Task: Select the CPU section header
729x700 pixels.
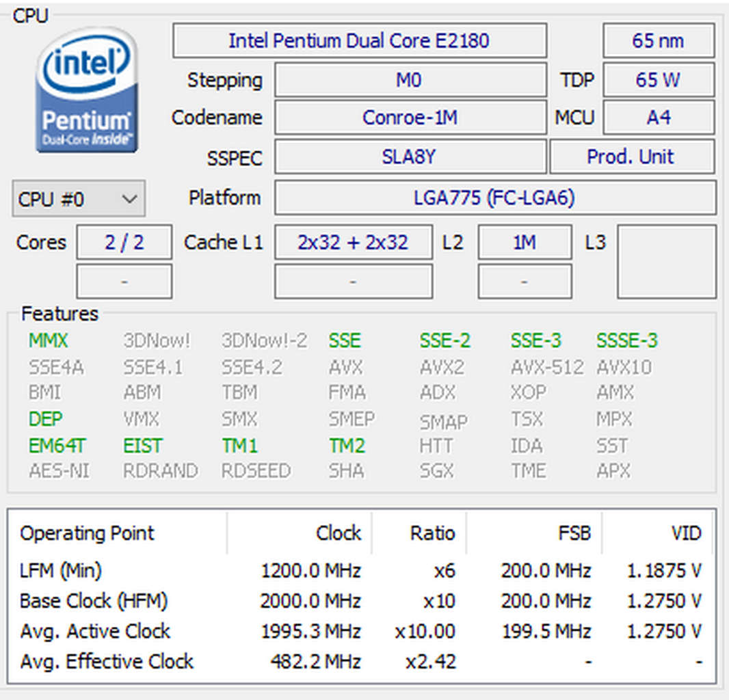Action: pyautogui.click(x=31, y=14)
